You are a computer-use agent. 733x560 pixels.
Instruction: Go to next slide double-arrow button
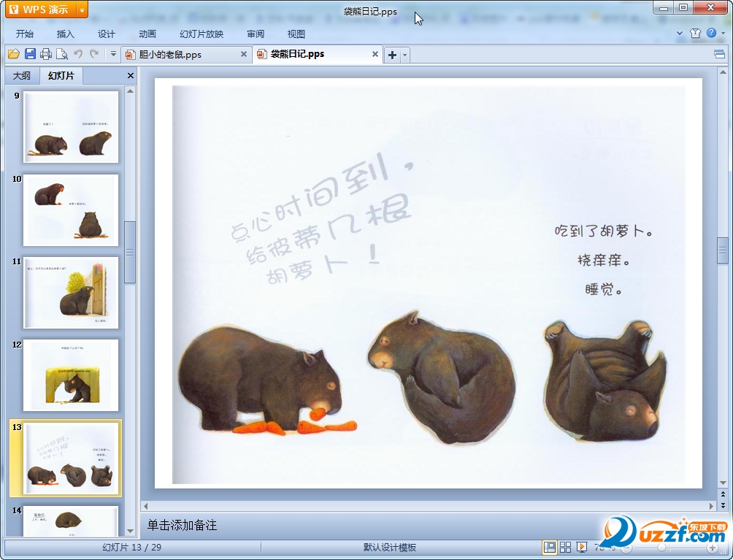pos(723,505)
